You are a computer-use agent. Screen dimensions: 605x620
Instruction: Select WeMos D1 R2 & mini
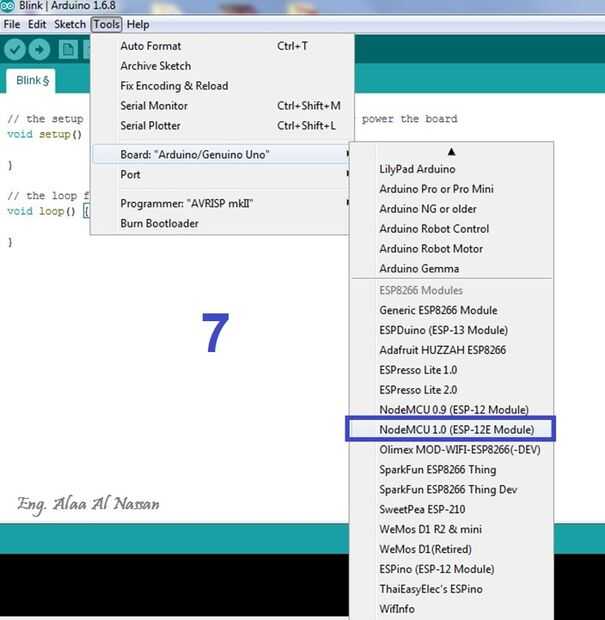click(x=452, y=529)
